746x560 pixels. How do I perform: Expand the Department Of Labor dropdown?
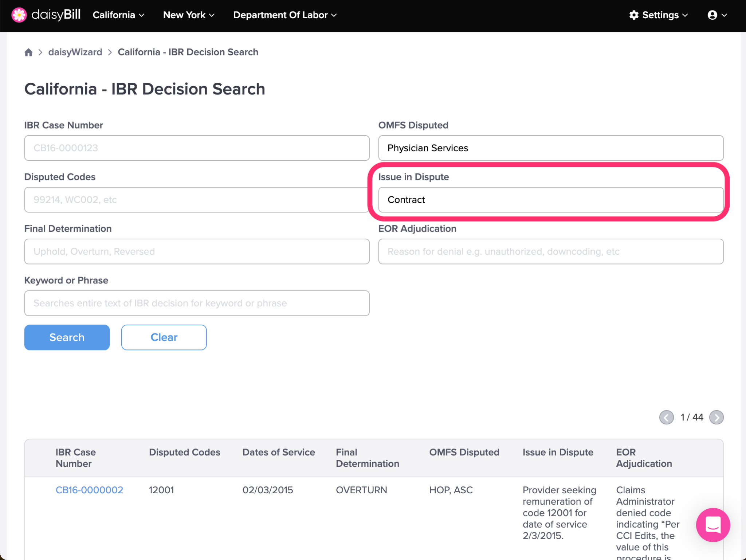coord(285,15)
